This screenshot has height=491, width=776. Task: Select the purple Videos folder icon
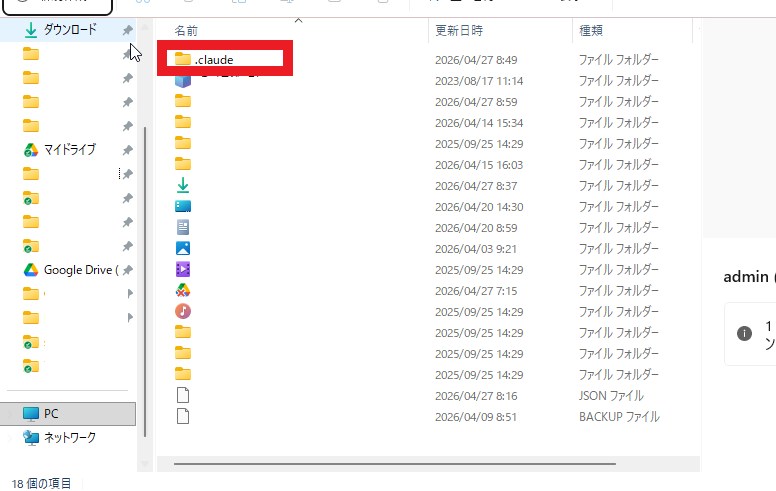[x=183, y=269]
